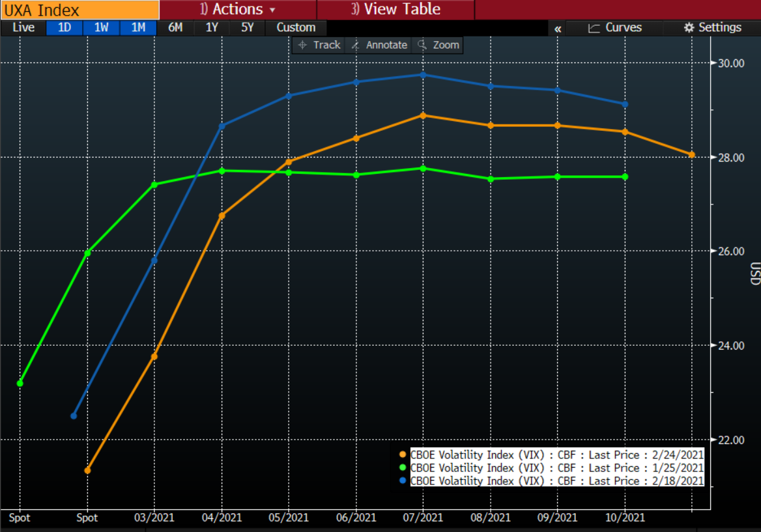This screenshot has height=532, width=761.
Task: Select the 1M time range
Action: click(138, 27)
